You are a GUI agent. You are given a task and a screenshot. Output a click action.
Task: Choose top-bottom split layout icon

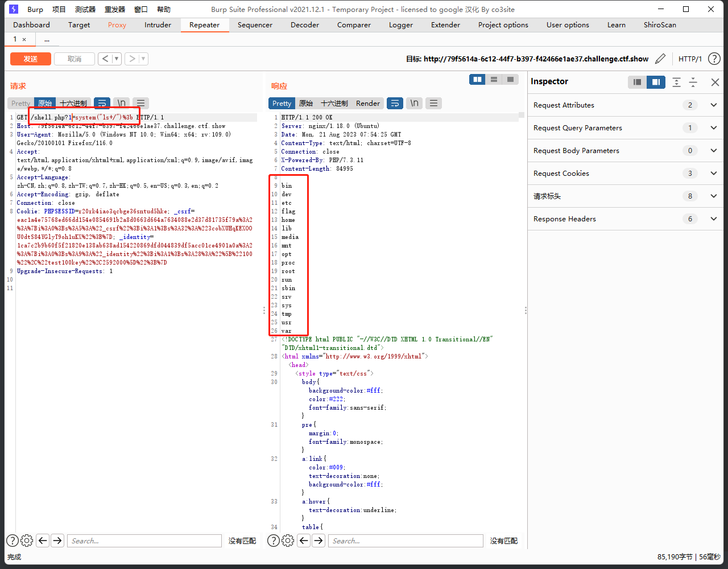click(x=494, y=79)
